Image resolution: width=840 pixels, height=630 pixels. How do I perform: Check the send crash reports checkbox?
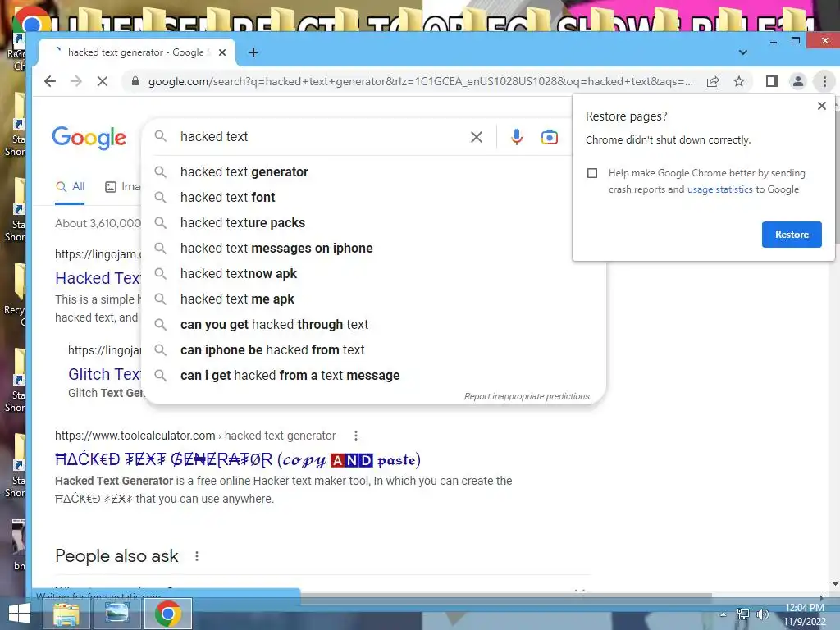pos(592,173)
